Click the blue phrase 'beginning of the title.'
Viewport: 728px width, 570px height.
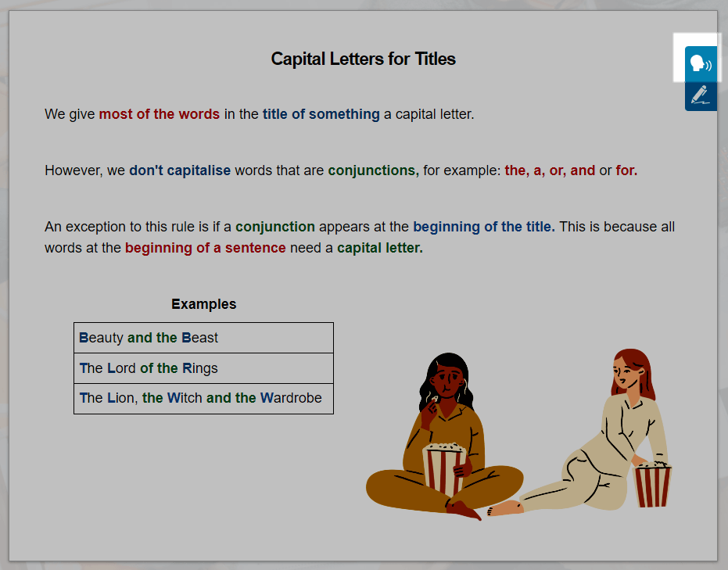click(x=484, y=227)
